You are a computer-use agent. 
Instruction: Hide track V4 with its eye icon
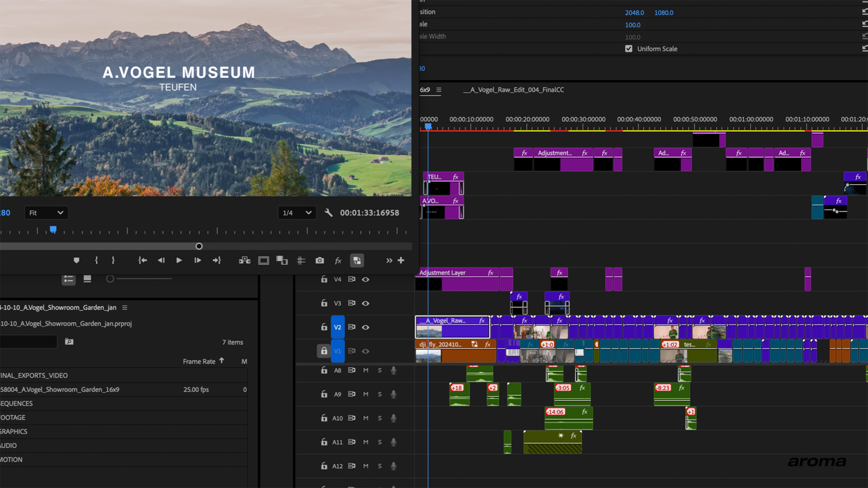tap(366, 279)
